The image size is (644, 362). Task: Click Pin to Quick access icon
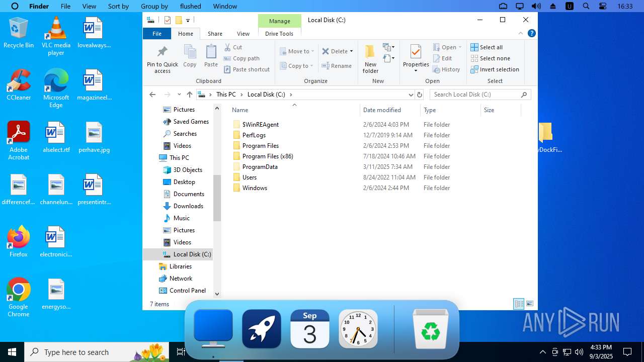click(x=163, y=59)
